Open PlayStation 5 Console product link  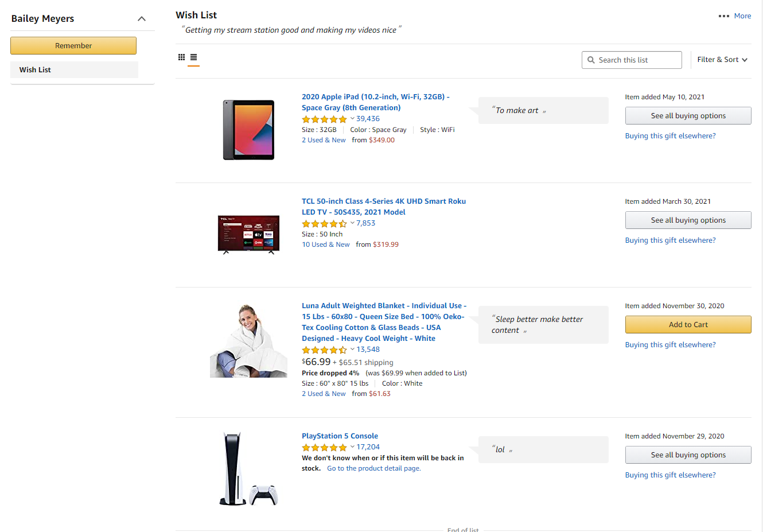[x=340, y=436]
